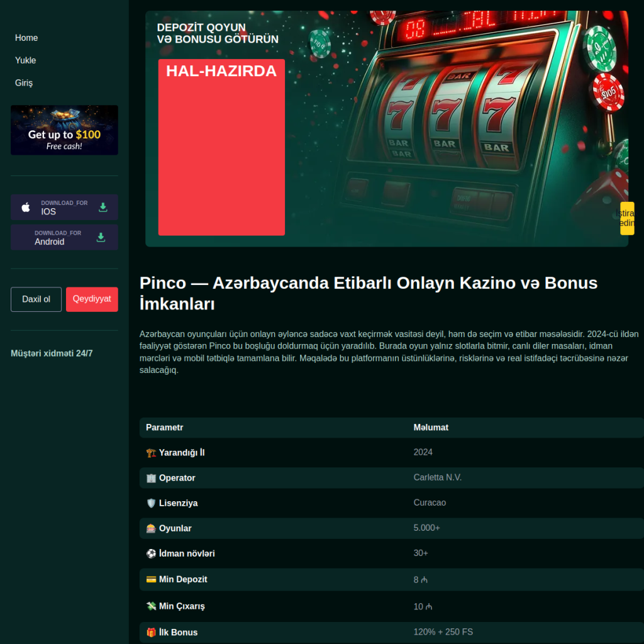Click the Pinco page heading
Screen dimensions: 644x644
(369, 293)
